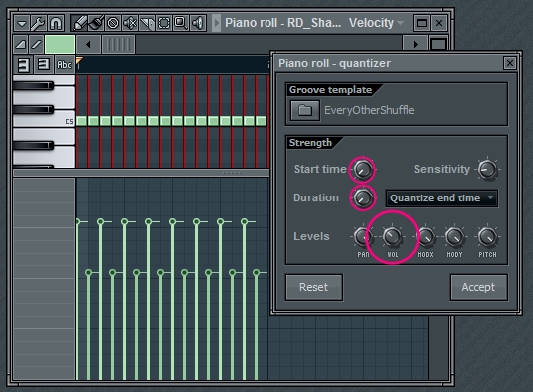Select the Draw pencil tool
Viewport: 533px width, 392px height.
pyautogui.click(x=79, y=23)
